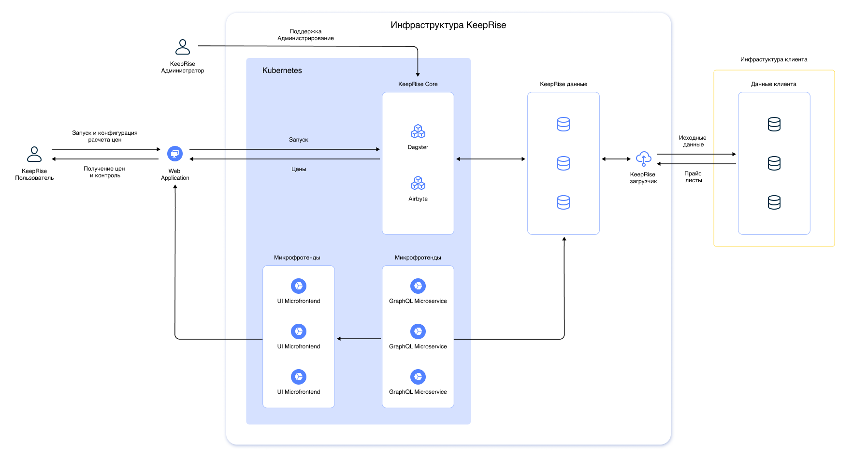Click the "Цены" arrow label
The height and width of the screenshot is (460, 868).
[299, 169]
